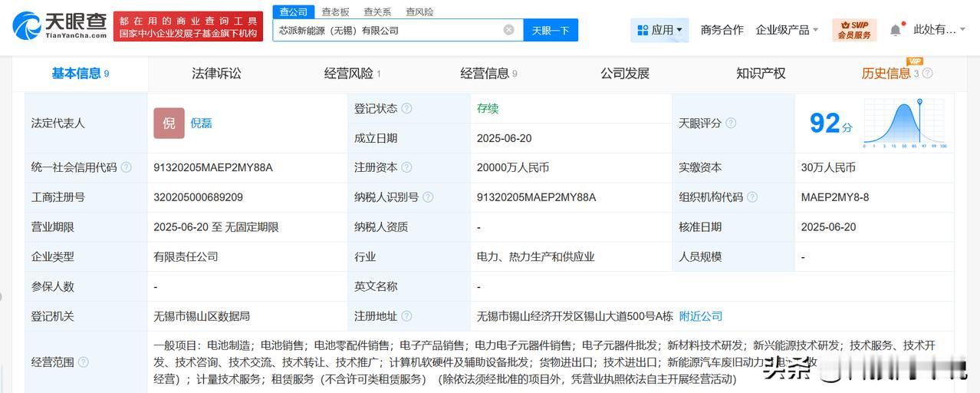Switch to 查风险 search tab

419,12
